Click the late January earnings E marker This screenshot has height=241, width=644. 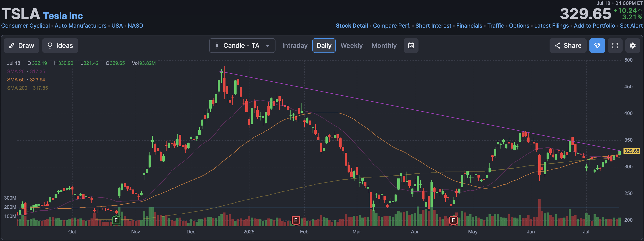pos(296,220)
